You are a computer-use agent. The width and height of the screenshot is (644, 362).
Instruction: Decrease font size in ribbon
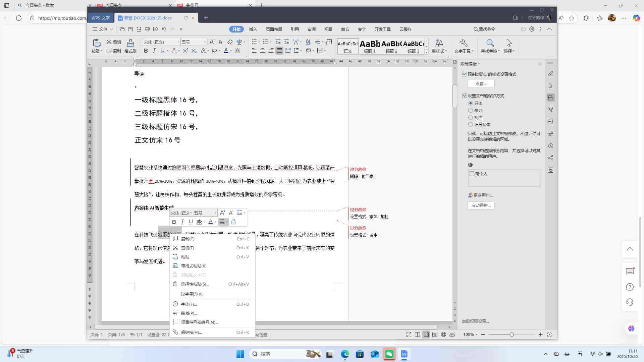(221, 42)
